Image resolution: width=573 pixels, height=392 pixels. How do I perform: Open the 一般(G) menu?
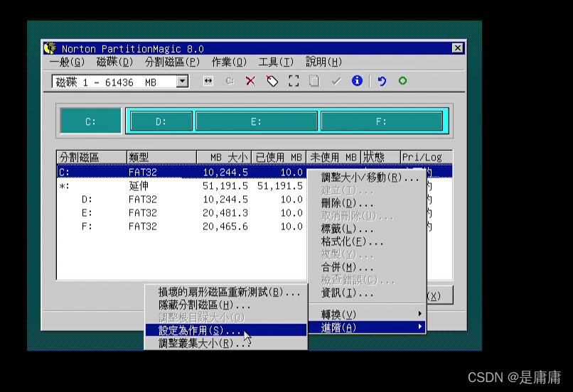(68, 62)
